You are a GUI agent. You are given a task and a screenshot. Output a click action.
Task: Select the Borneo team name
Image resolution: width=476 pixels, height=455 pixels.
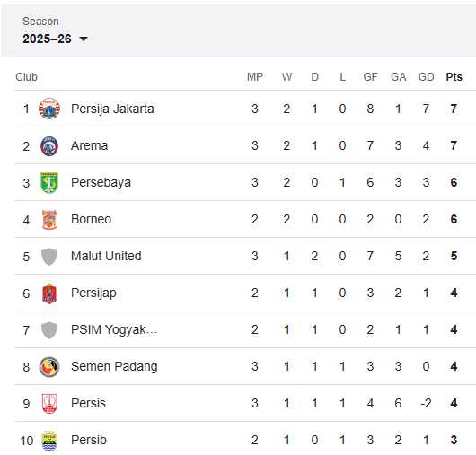tap(91, 219)
